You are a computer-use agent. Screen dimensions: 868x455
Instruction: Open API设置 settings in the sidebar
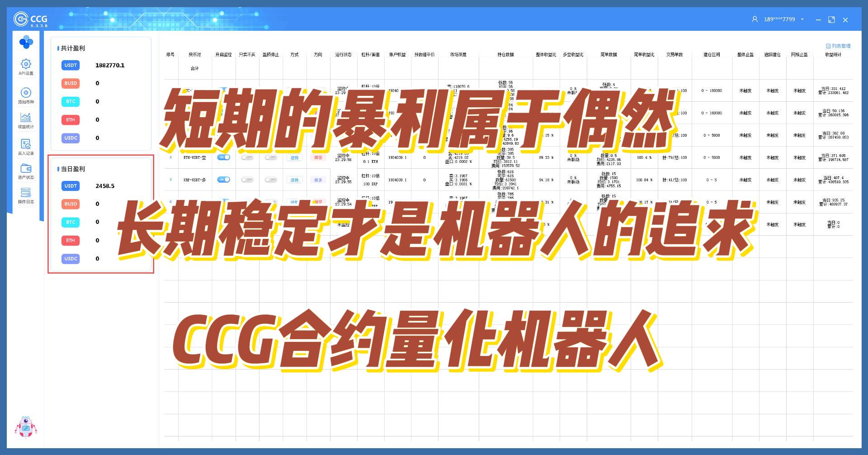click(26, 67)
